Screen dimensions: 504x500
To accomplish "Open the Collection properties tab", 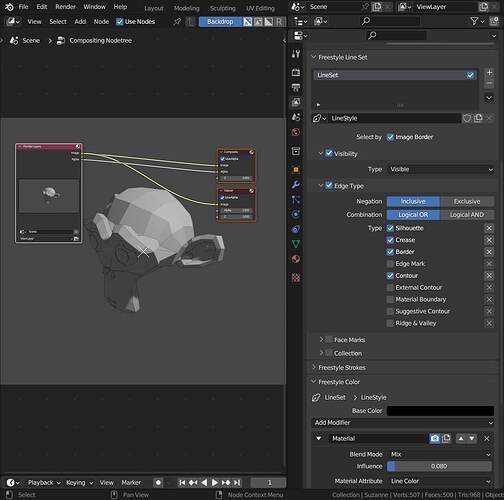I will coord(296,151).
